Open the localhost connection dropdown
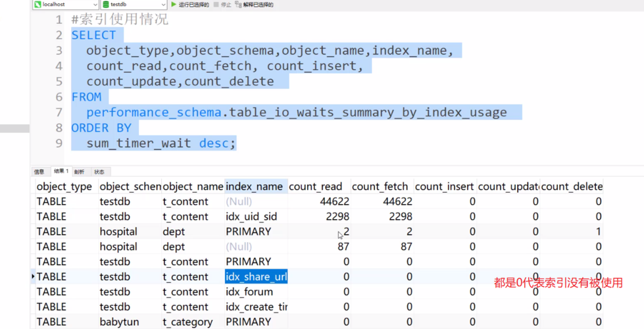The image size is (644, 329). 66,5
